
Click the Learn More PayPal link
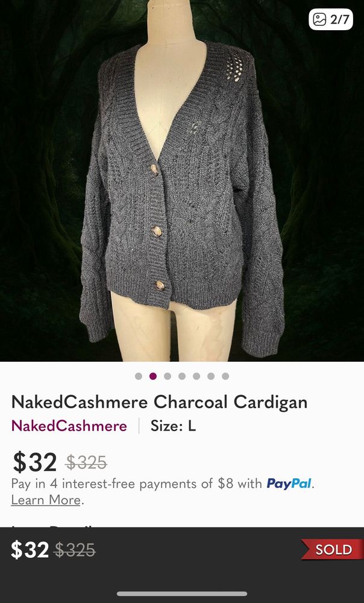46,500
